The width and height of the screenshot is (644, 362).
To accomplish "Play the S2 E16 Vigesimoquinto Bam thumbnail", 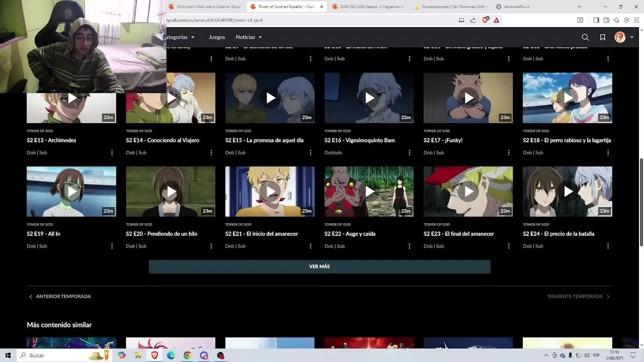I will tap(369, 98).
